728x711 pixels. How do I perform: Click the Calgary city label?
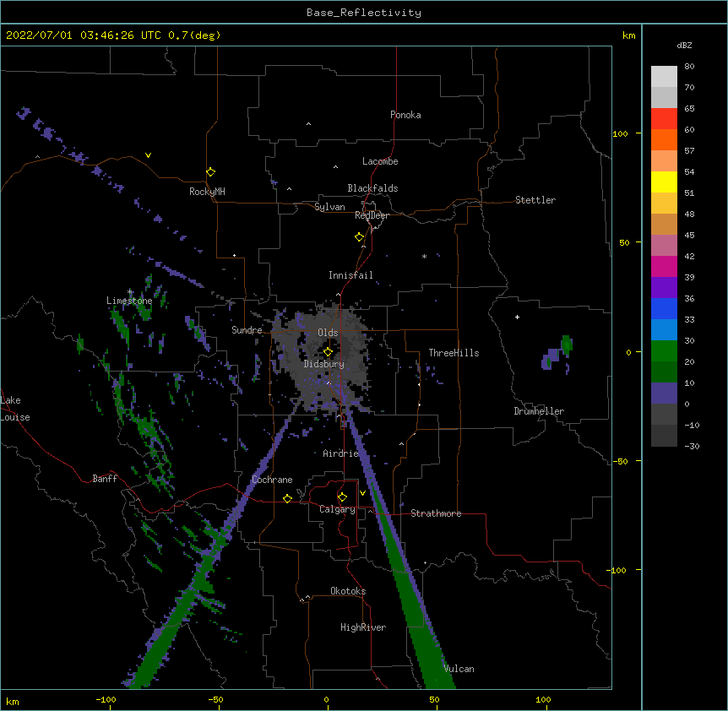coord(337,509)
